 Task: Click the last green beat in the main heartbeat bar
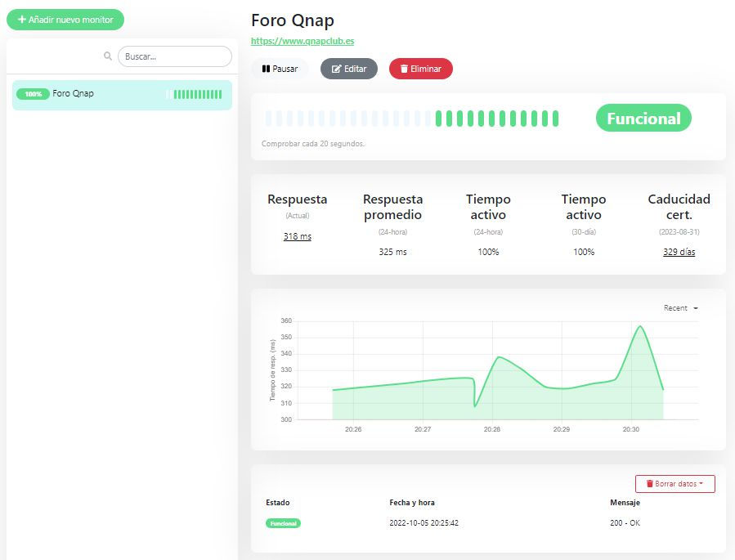555,119
